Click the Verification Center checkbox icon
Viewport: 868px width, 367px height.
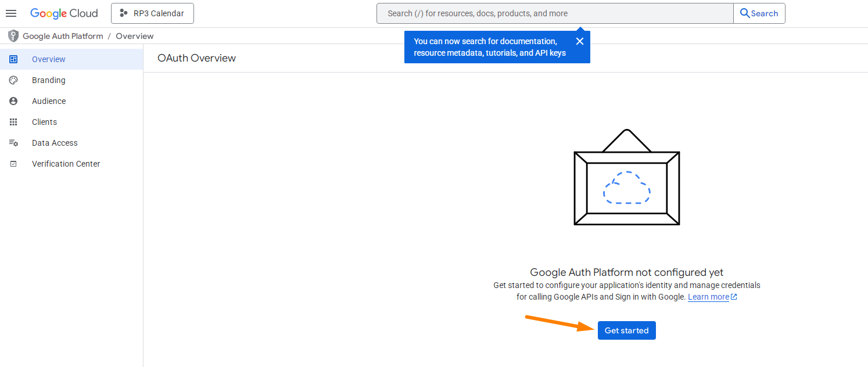[x=13, y=164]
